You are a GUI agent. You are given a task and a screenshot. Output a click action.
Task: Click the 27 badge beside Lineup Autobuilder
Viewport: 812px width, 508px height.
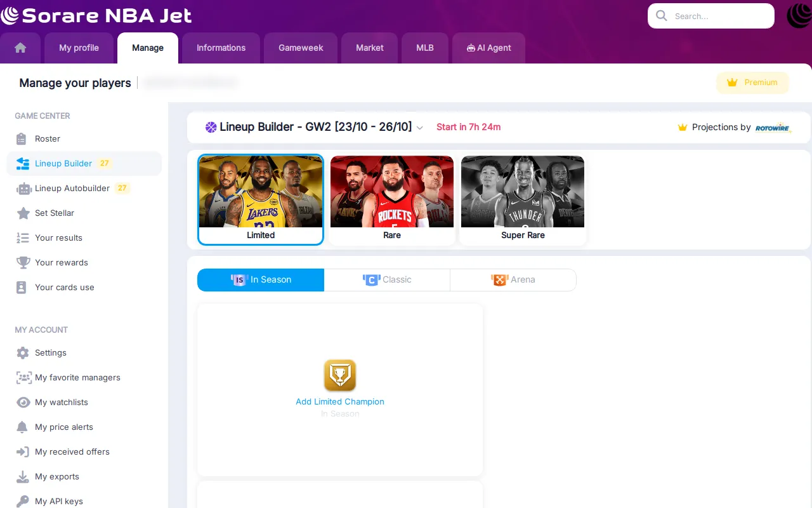(122, 188)
